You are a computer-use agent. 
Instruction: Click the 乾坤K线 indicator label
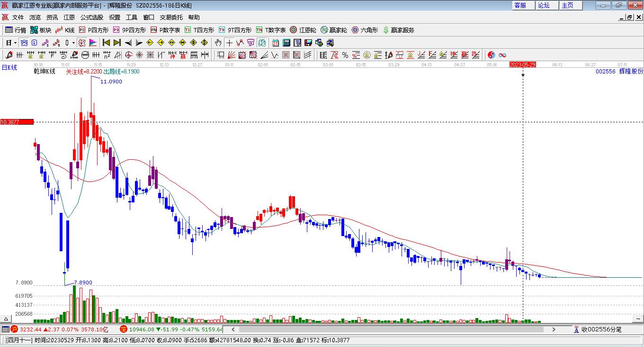(x=45, y=72)
